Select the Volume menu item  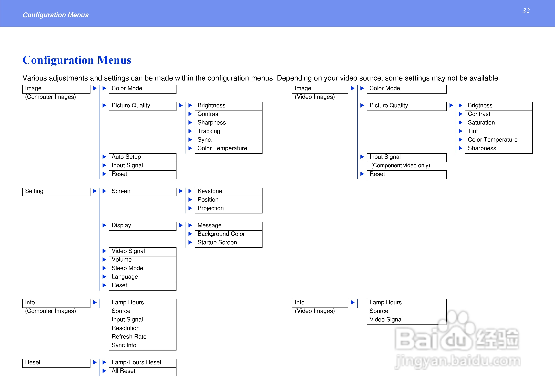(x=142, y=260)
